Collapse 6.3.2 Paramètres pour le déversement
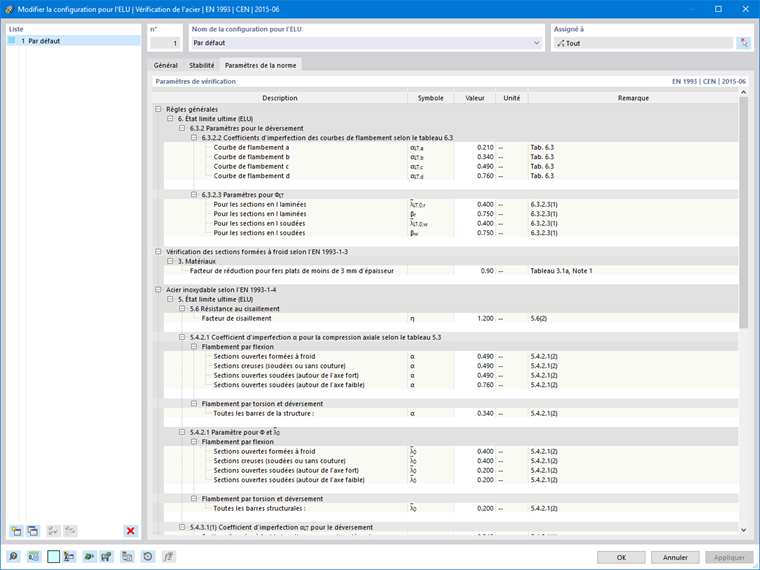The width and height of the screenshot is (760, 570). coord(182,128)
